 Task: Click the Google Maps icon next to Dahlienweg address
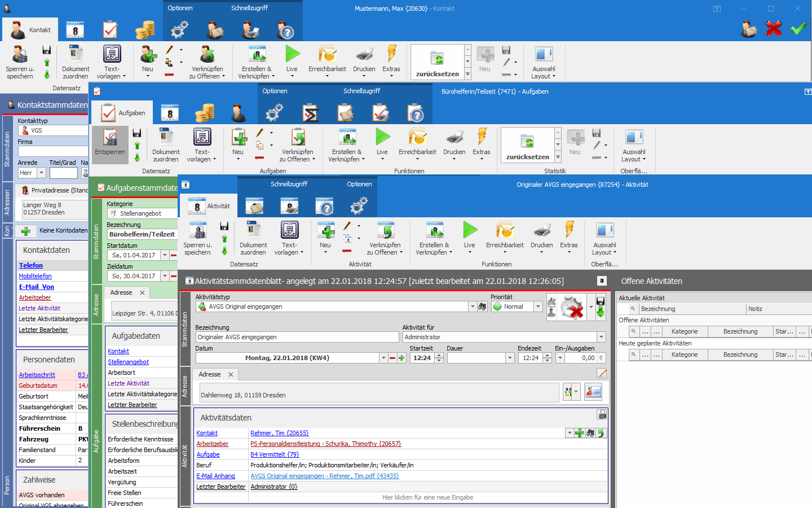pos(568,392)
